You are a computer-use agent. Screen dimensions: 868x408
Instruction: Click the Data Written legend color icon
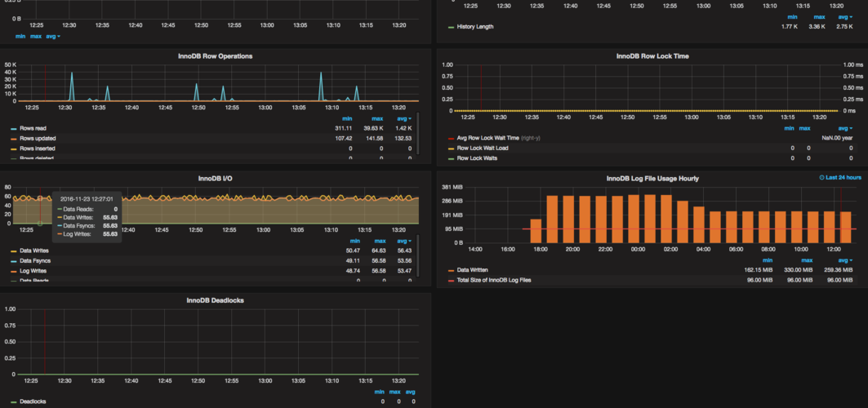point(452,270)
